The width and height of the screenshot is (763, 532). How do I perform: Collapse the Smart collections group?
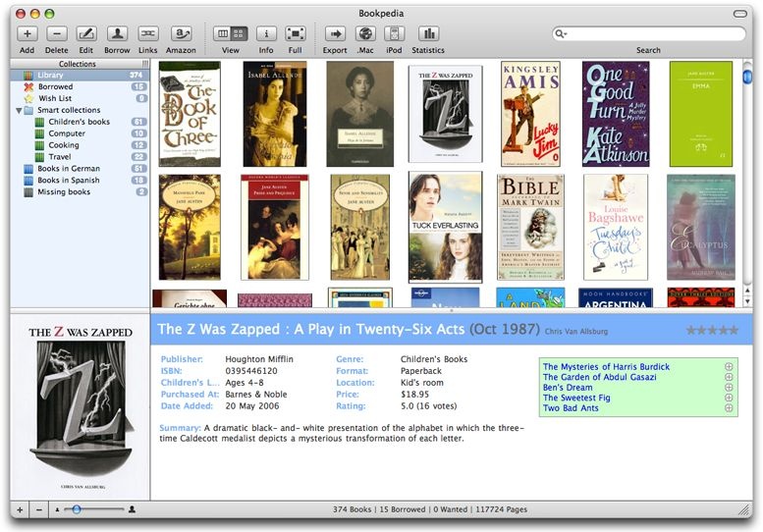19,110
